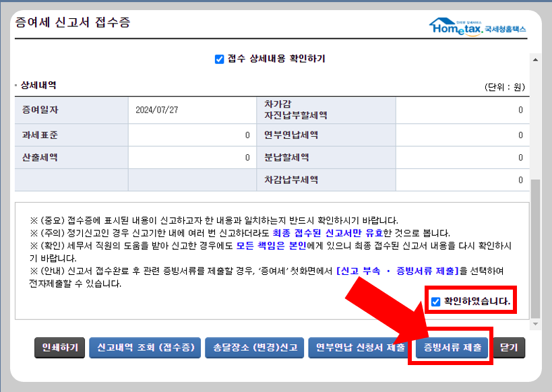The image size is (552, 392).
Task: Click the Hometax logo
Action: 457,28
